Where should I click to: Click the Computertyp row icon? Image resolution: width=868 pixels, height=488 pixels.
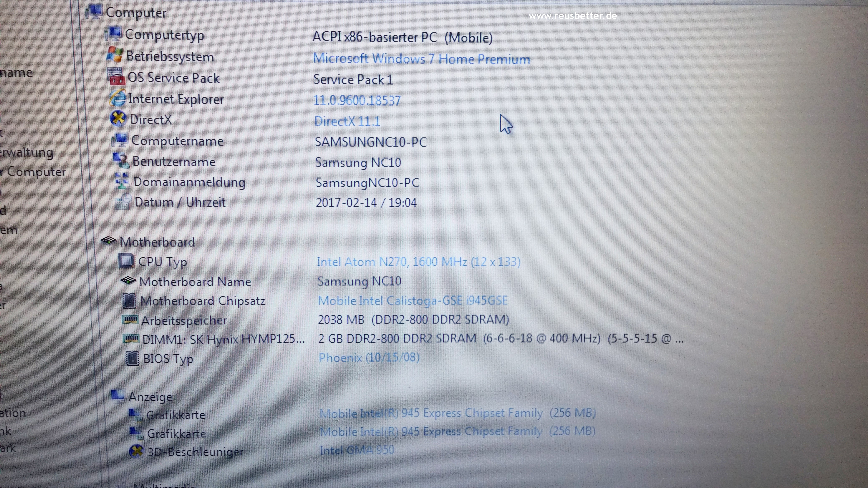point(113,34)
